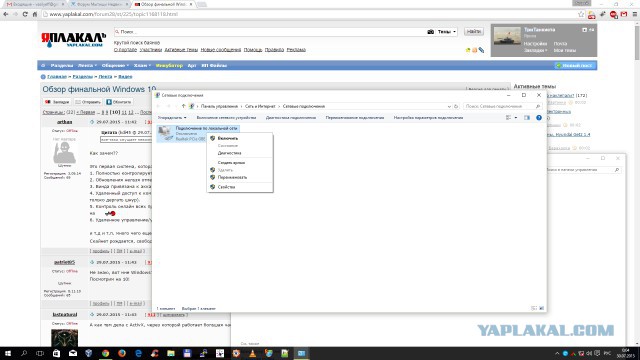Reload the page in Chrome
This screenshot has height=360, width=640.
(x=25, y=14)
